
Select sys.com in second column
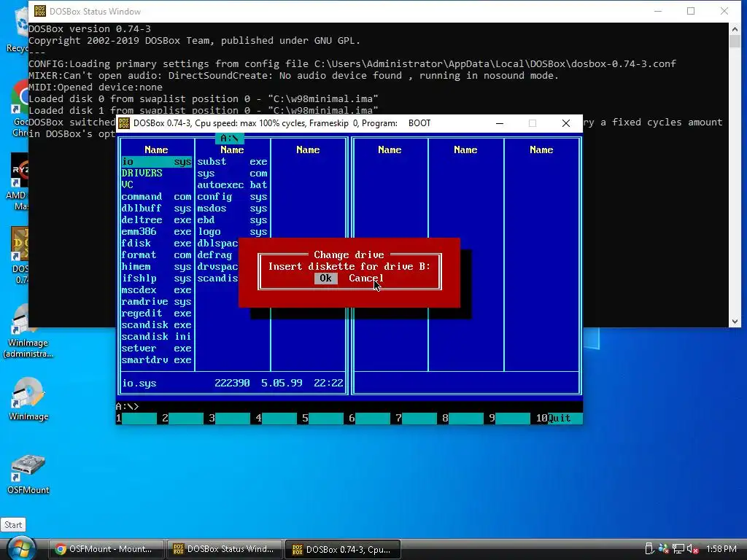click(x=233, y=174)
